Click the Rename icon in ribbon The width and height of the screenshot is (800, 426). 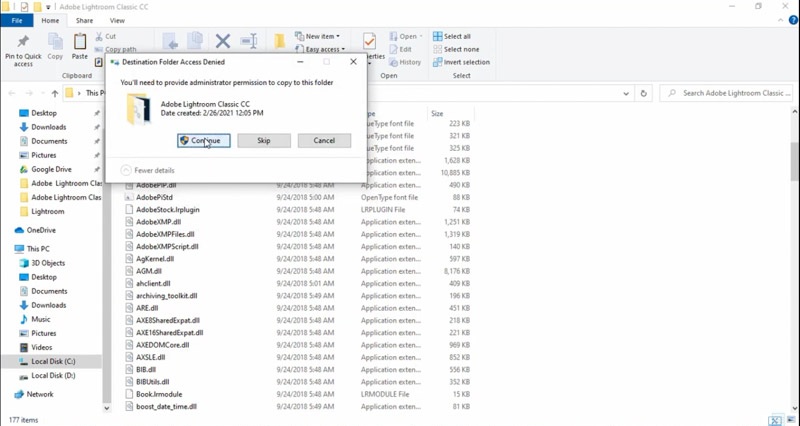point(249,41)
